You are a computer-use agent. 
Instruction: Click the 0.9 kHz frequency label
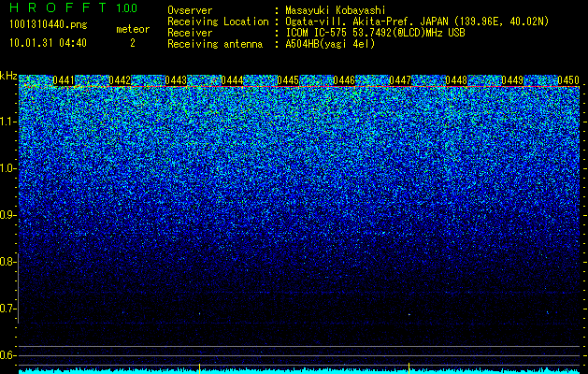[x=7, y=215]
